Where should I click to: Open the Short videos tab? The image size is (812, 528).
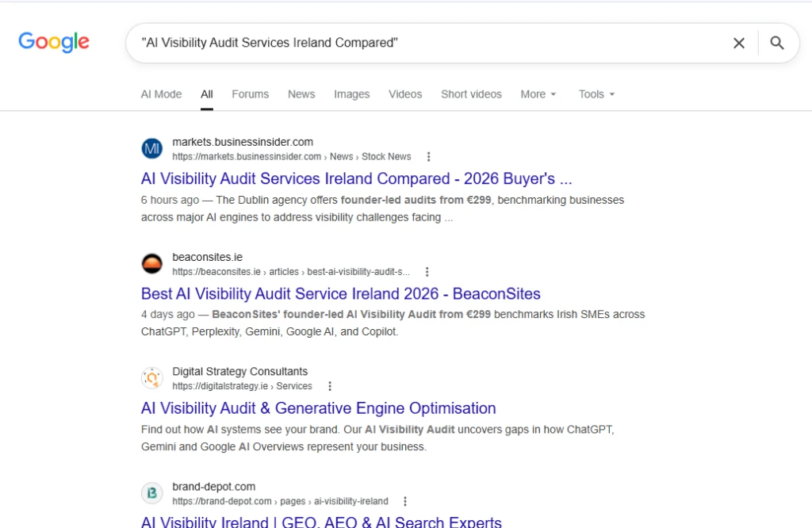click(x=471, y=94)
